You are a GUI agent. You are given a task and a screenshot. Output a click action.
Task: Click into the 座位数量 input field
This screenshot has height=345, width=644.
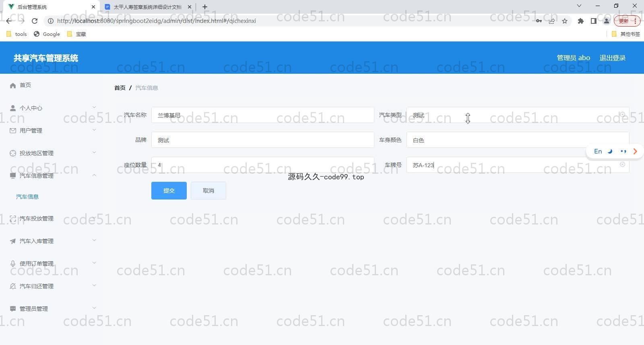tap(263, 165)
